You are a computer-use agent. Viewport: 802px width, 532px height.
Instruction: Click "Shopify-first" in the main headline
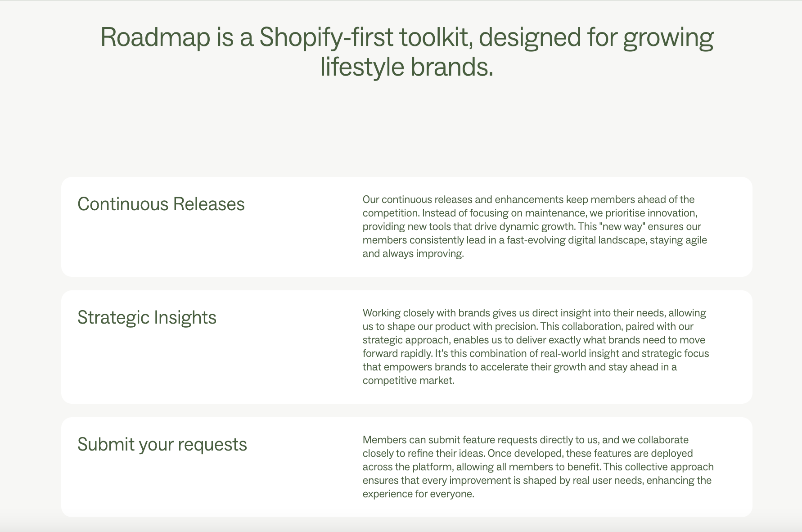coord(326,37)
